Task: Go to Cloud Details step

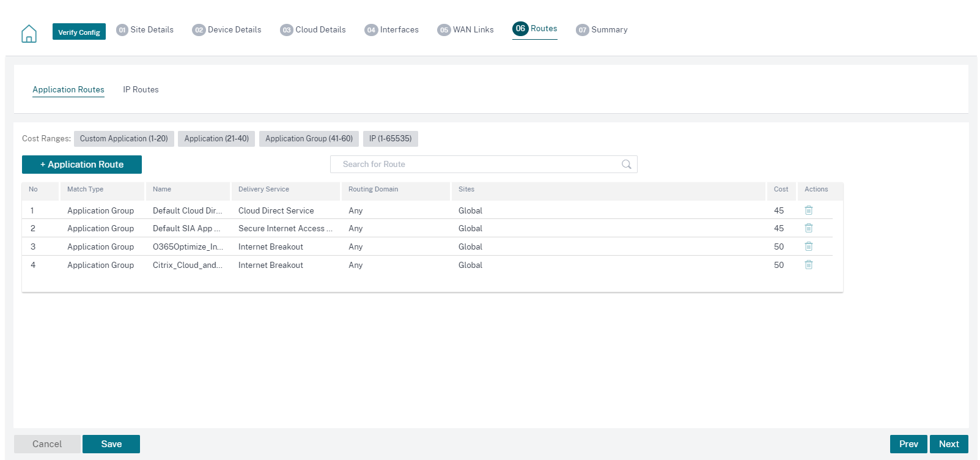Action: coord(313,29)
